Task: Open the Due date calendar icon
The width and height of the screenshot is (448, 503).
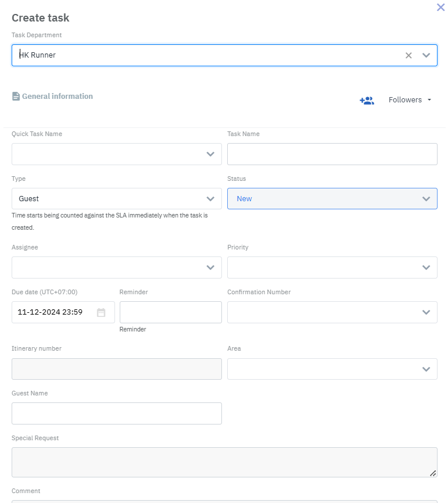Action: 101,312
